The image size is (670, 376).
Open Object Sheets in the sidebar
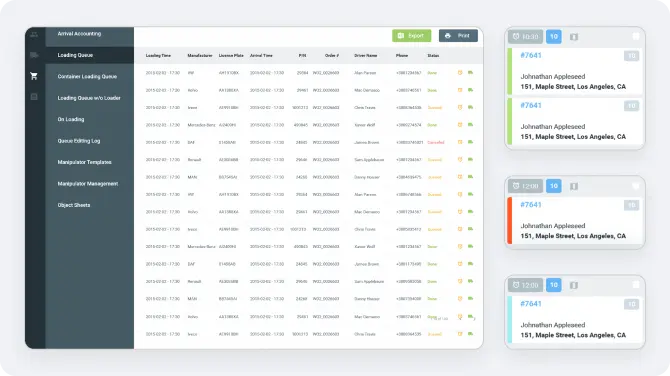coord(74,205)
